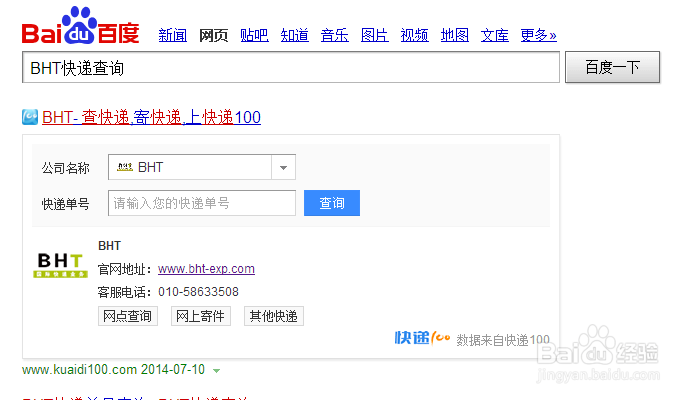Screen dimensions: 700x400
Task: Select the 网页 tab
Action: [x=213, y=35]
